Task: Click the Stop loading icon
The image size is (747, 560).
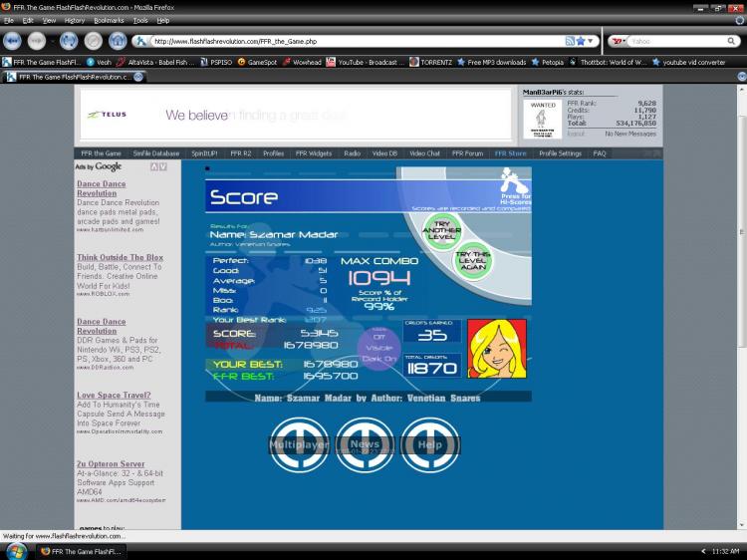Action: click(94, 42)
